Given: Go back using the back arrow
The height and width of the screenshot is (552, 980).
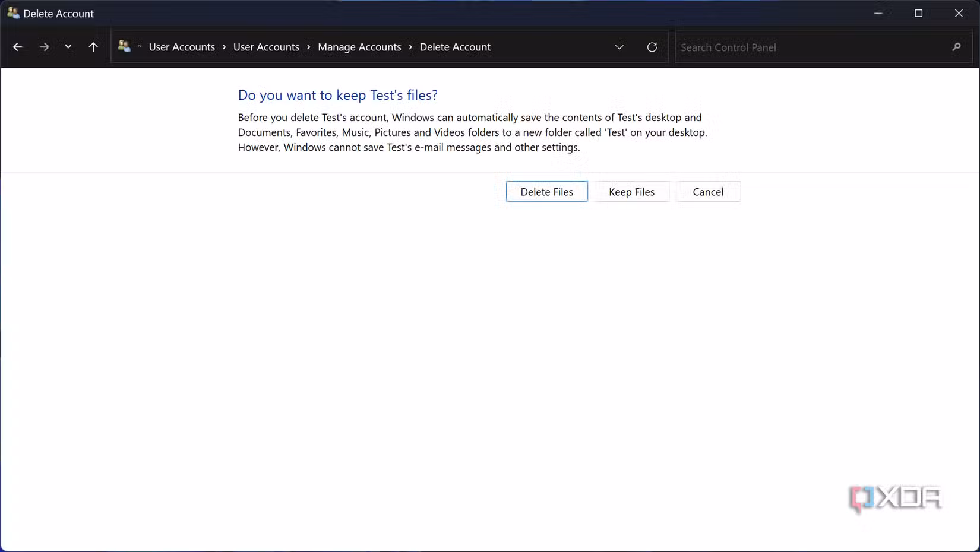Looking at the screenshot, I should pyautogui.click(x=17, y=47).
